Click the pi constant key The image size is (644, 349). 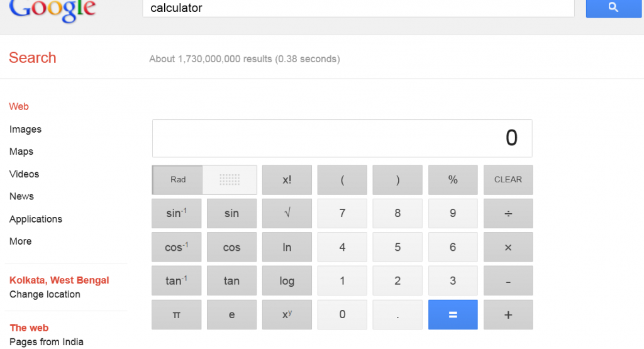[176, 314]
